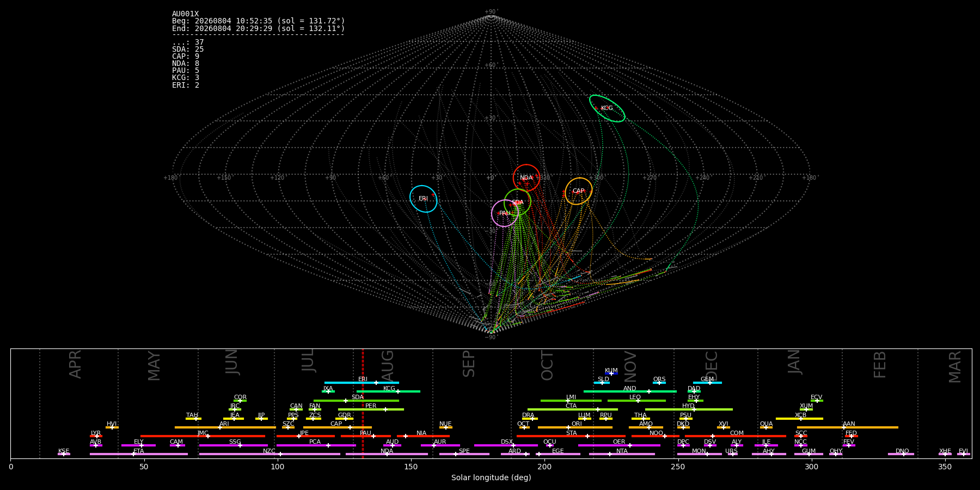The width and height of the screenshot is (980, 490).
Task: Click the DRA shower label in timeline
Action: 528,415
